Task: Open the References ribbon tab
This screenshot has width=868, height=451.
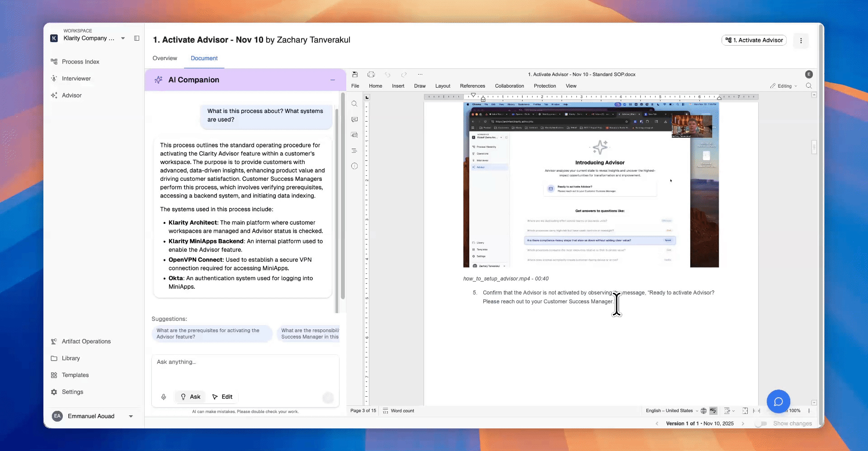Action: tap(472, 86)
